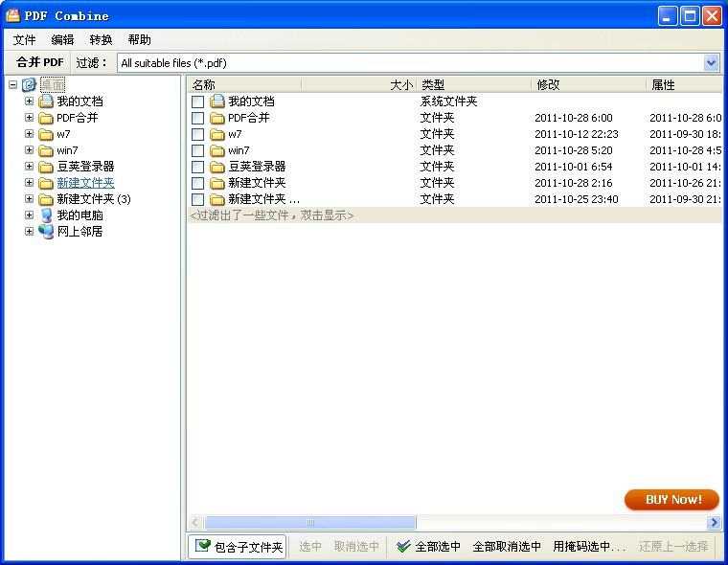Click the win7 folder icon in left tree
The image size is (728, 565).
click(x=46, y=150)
